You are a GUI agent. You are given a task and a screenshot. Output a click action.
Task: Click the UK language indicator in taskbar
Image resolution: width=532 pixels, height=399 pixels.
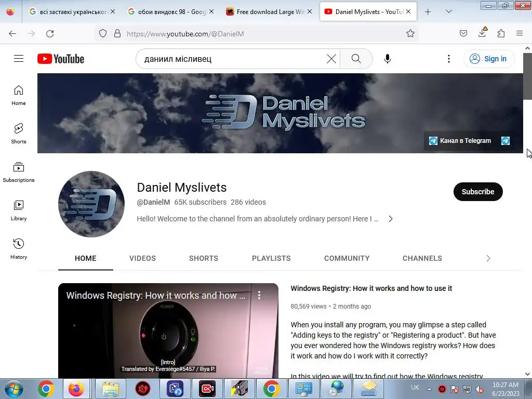pos(415,388)
